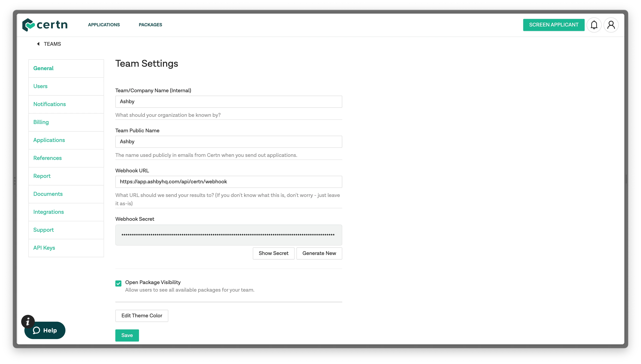
Task: Focus the Team Public Name field
Action: pyautogui.click(x=229, y=142)
